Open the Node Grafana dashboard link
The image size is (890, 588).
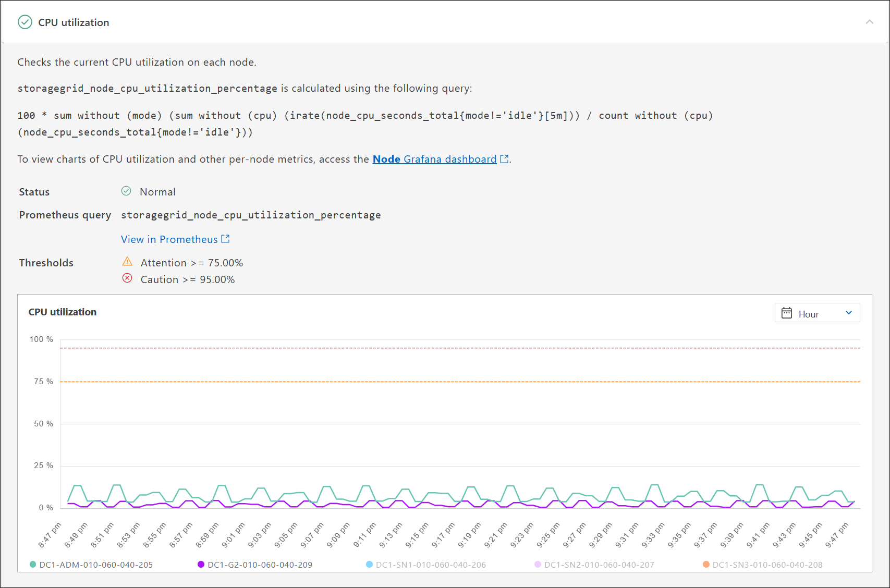[434, 159]
